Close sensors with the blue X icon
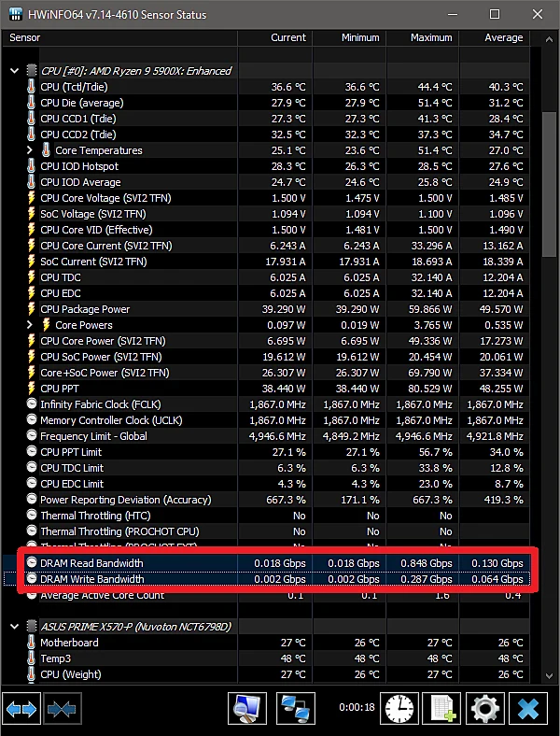Viewport: 560px width, 736px height. (528, 709)
